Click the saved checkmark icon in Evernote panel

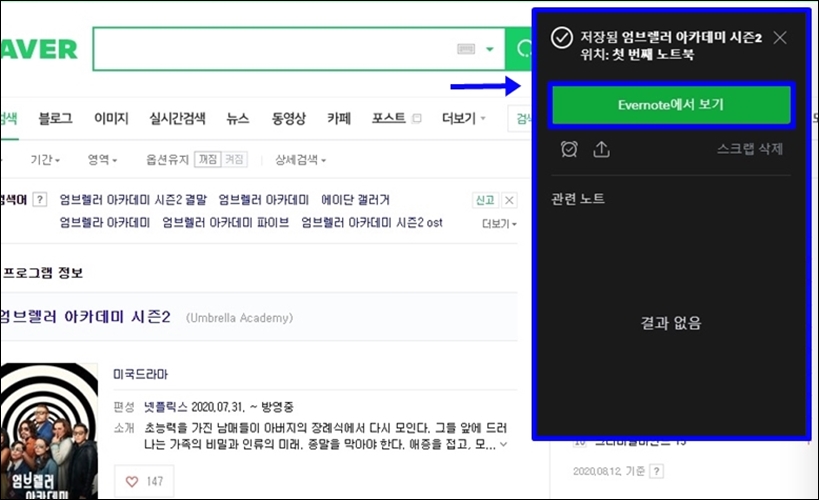(562, 38)
